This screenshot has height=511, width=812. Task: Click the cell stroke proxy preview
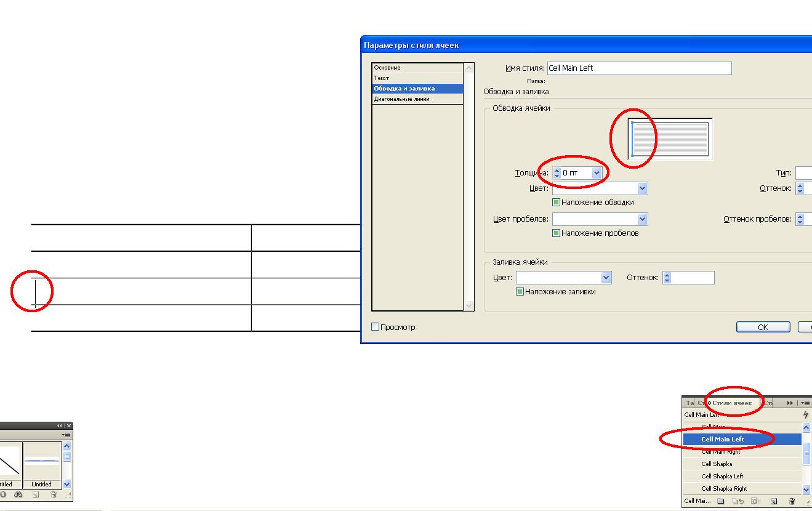pos(670,139)
